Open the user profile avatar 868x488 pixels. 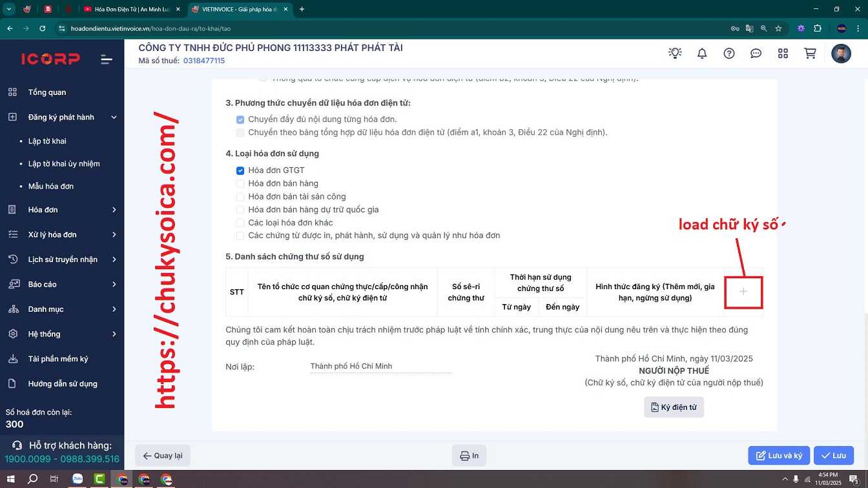click(841, 54)
